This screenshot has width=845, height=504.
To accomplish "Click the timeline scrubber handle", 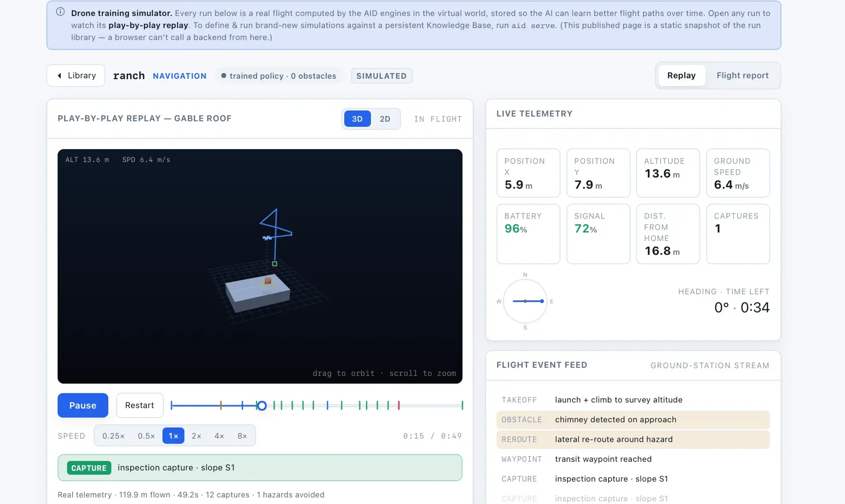I will 262,405.
